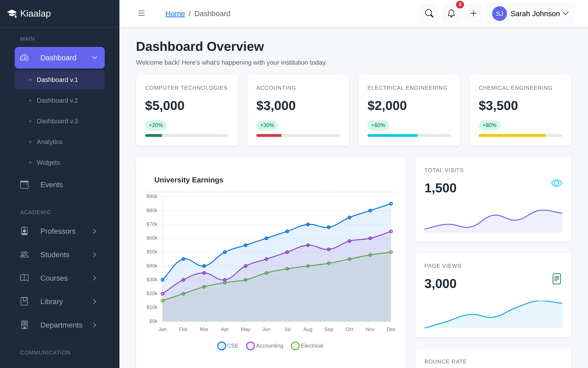Image resolution: width=588 pixels, height=368 pixels.
Task: Collapse the Dashboard menu chevron
Action: click(95, 58)
